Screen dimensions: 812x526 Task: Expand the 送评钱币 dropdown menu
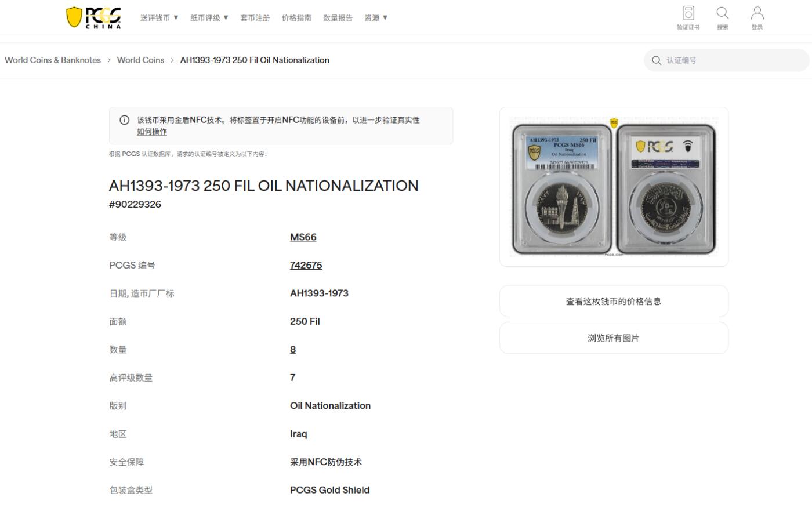point(159,17)
